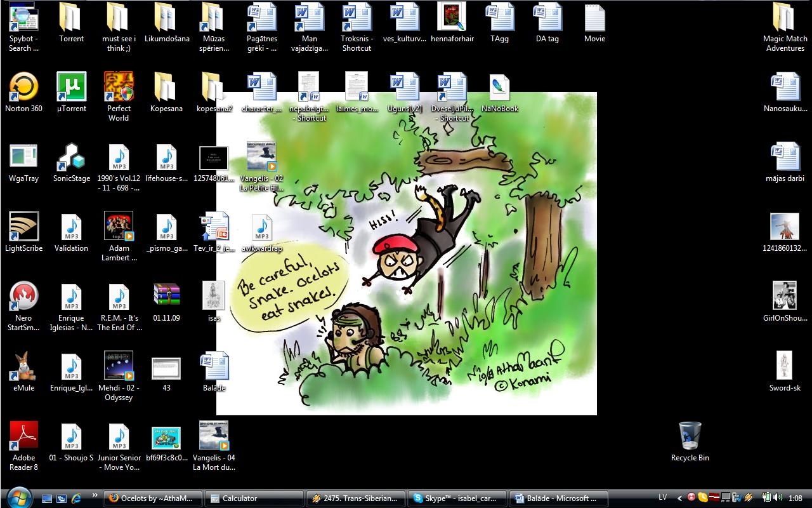Expand the Quick Launch overflow chevron
Viewport: 812px width, 508px height.
click(x=95, y=495)
